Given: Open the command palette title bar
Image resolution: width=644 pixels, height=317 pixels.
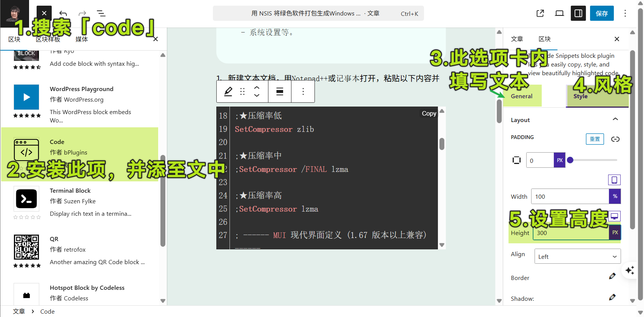Looking at the screenshot, I should [318, 13].
